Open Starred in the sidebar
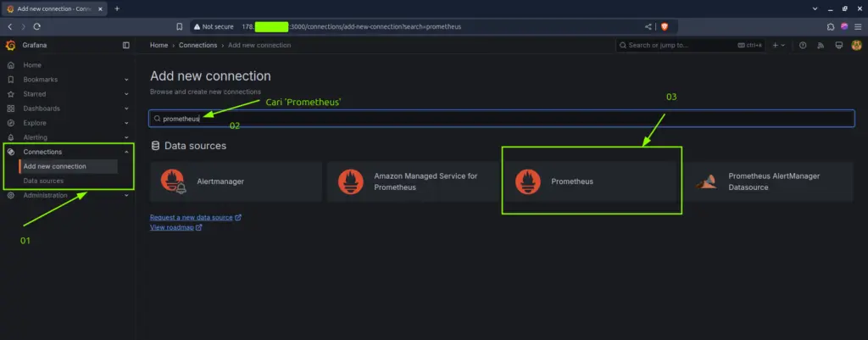The width and height of the screenshot is (868, 340). click(x=34, y=94)
